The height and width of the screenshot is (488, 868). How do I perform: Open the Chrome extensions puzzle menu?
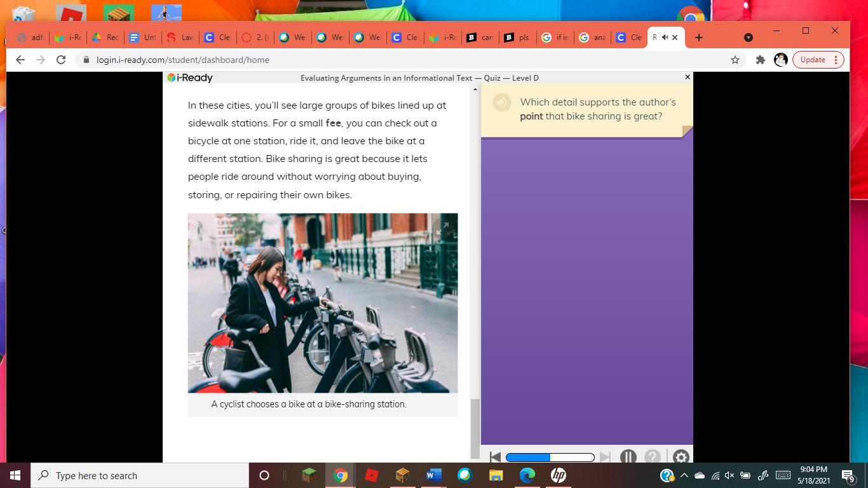coord(761,60)
